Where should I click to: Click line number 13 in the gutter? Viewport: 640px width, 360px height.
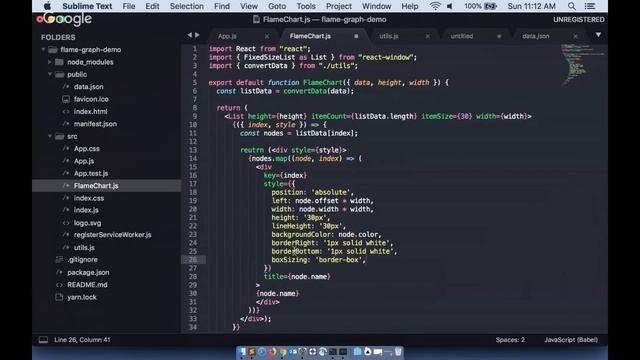[x=193, y=150]
